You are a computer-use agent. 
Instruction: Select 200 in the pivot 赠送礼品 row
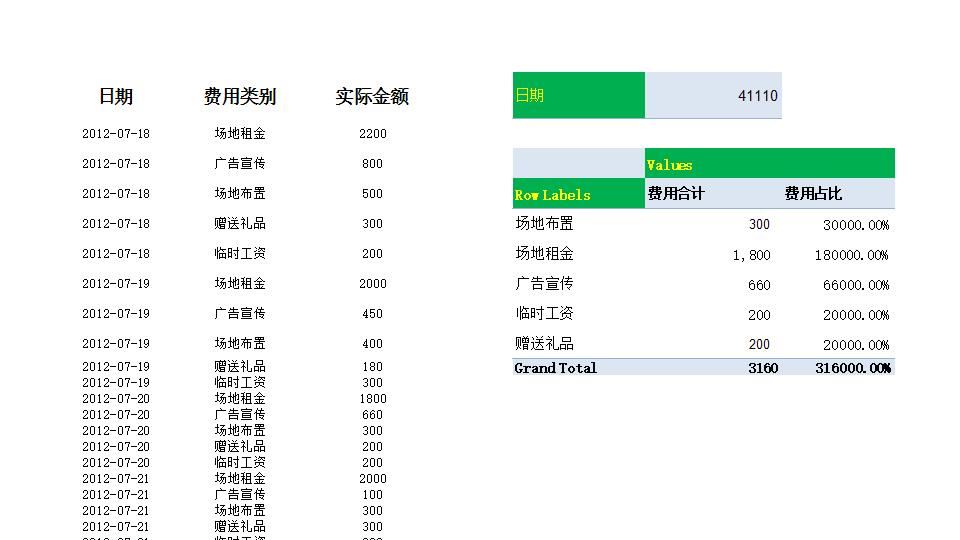tap(759, 345)
